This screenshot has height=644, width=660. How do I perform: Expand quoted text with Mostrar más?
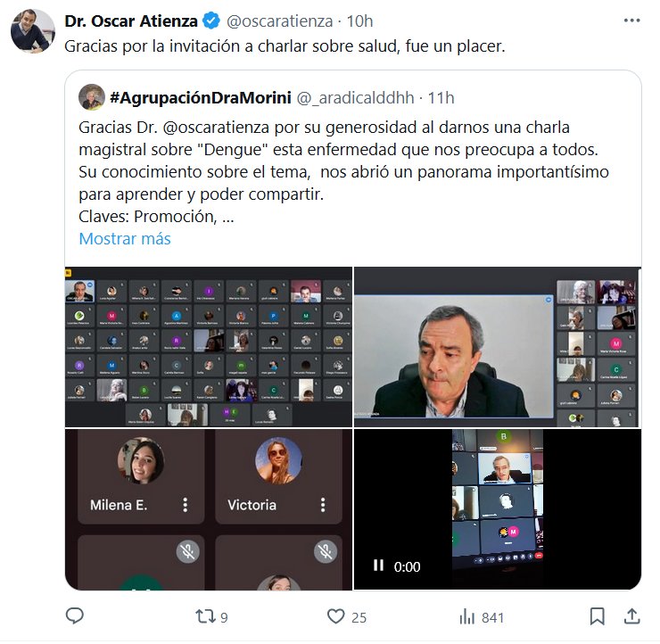125,239
